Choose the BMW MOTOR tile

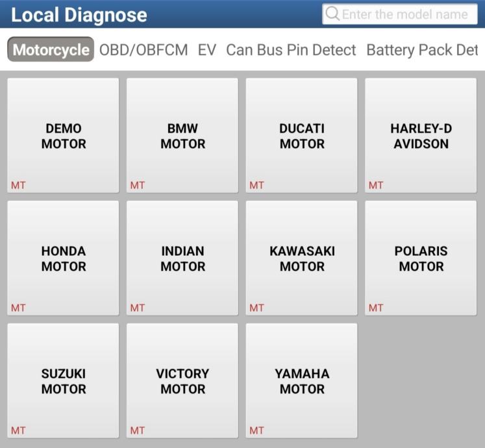pos(182,136)
